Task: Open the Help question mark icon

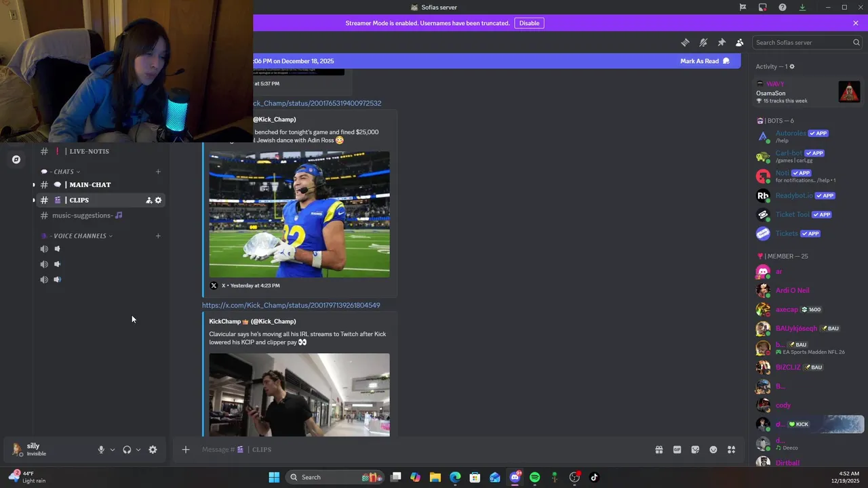Action: [783, 7]
